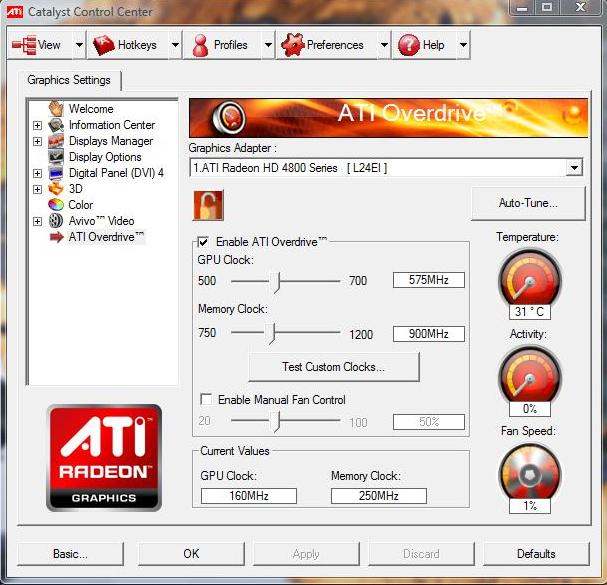The image size is (607, 585).
Task: Click the GPU Clock slider handle
Action: pos(276,282)
